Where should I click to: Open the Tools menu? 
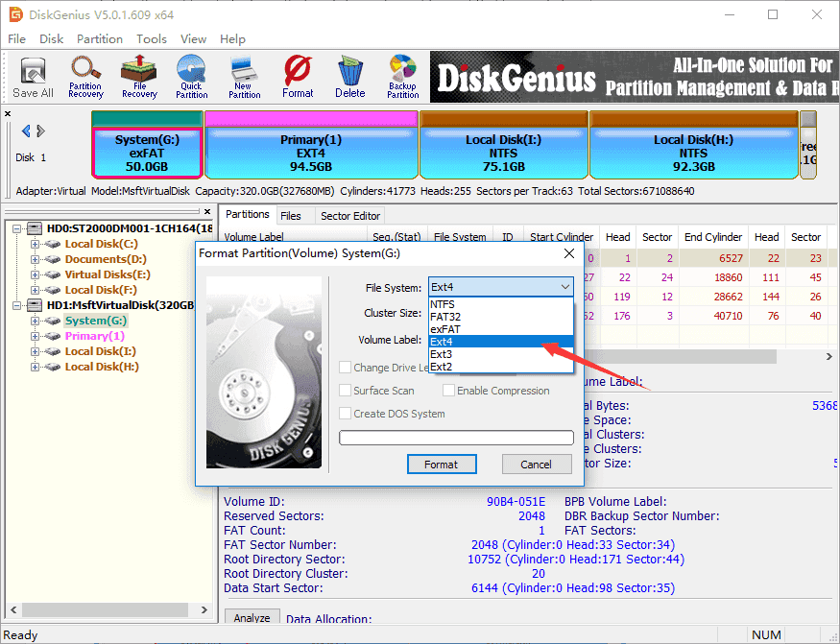pyautogui.click(x=151, y=39)
